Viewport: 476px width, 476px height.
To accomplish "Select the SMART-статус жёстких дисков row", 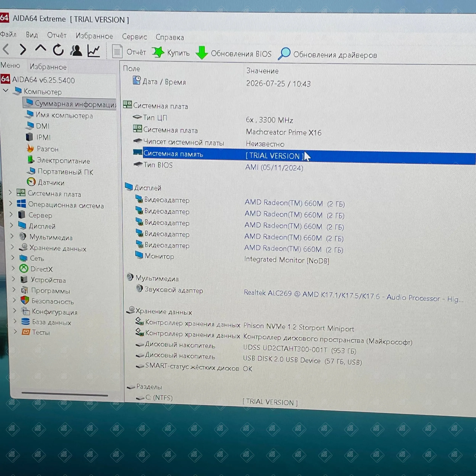I will pos(194,367).
